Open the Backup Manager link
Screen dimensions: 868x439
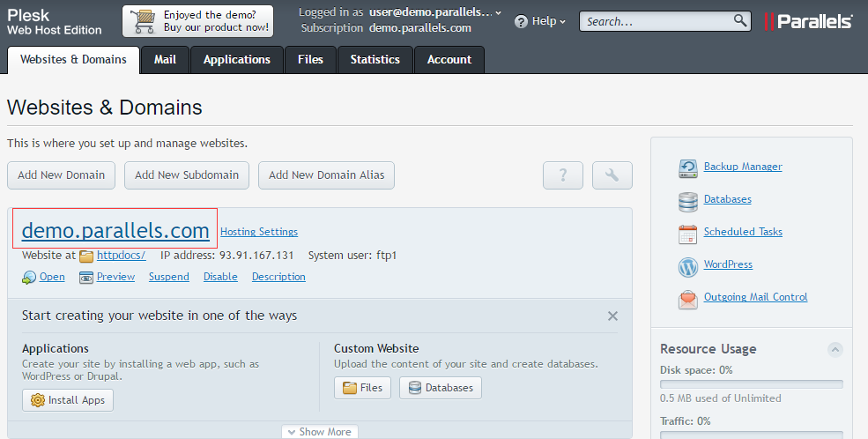pyautogui.click(x=743, y=167)
